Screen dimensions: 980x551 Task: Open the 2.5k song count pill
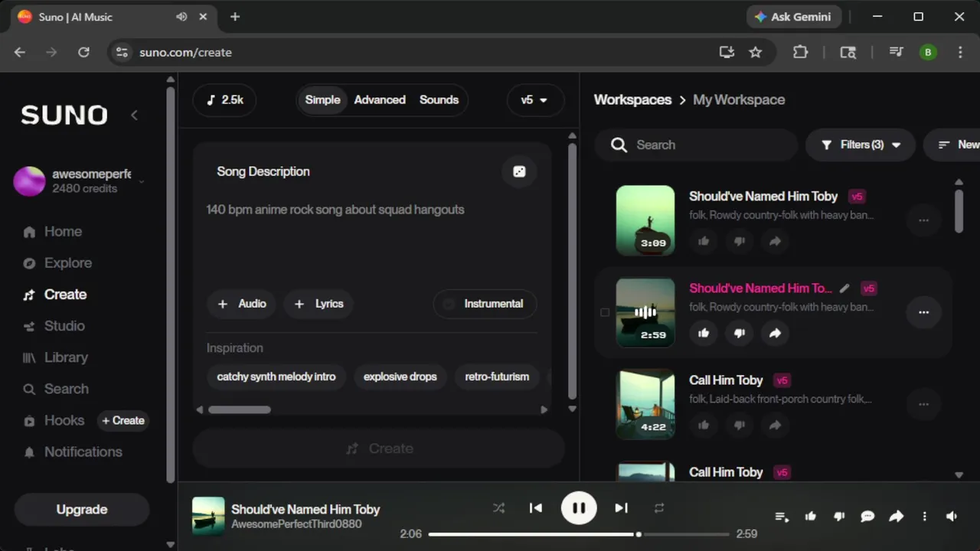[225, 100]
